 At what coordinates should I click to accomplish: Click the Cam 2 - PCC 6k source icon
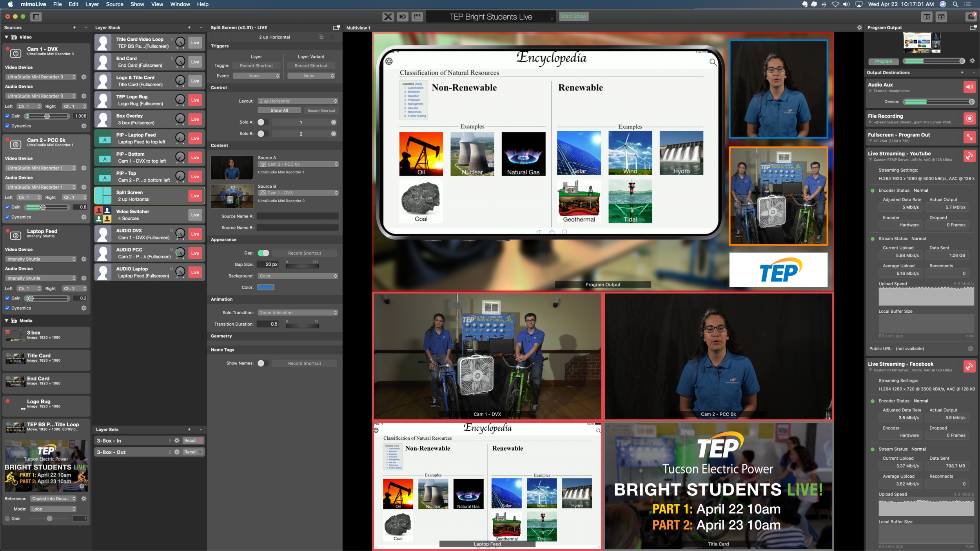point(15,144)
